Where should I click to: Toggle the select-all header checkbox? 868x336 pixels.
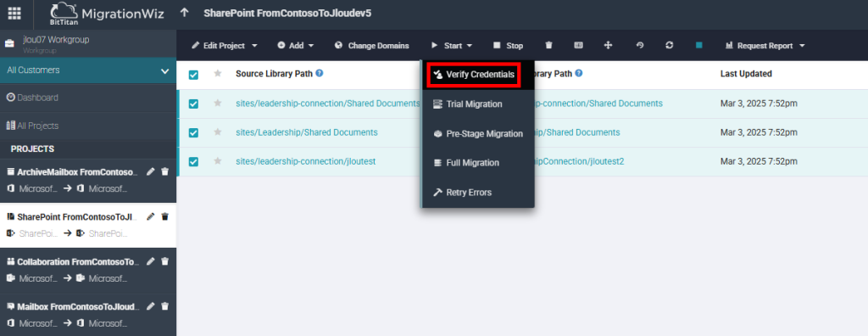193,75
